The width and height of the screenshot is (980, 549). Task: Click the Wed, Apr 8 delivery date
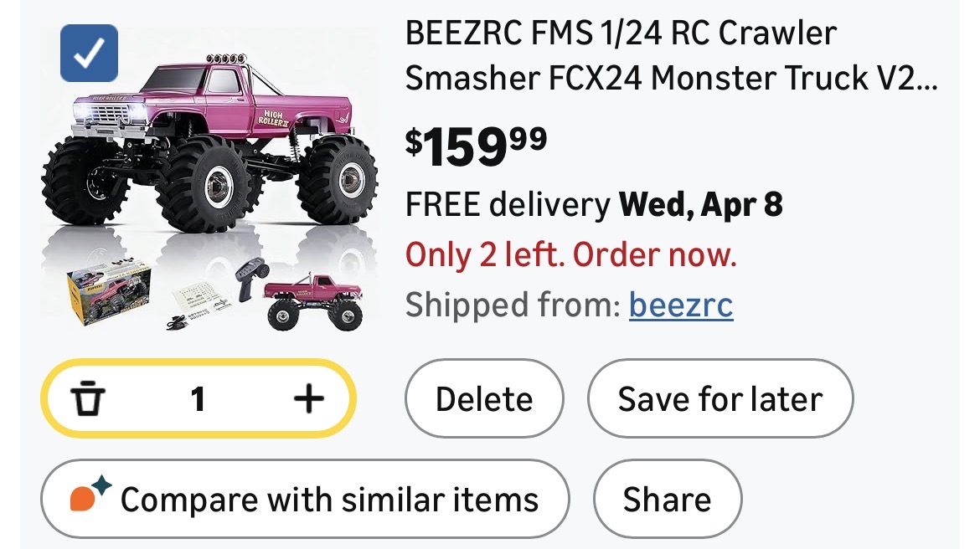pyautogui.click(x=700, y=204)
